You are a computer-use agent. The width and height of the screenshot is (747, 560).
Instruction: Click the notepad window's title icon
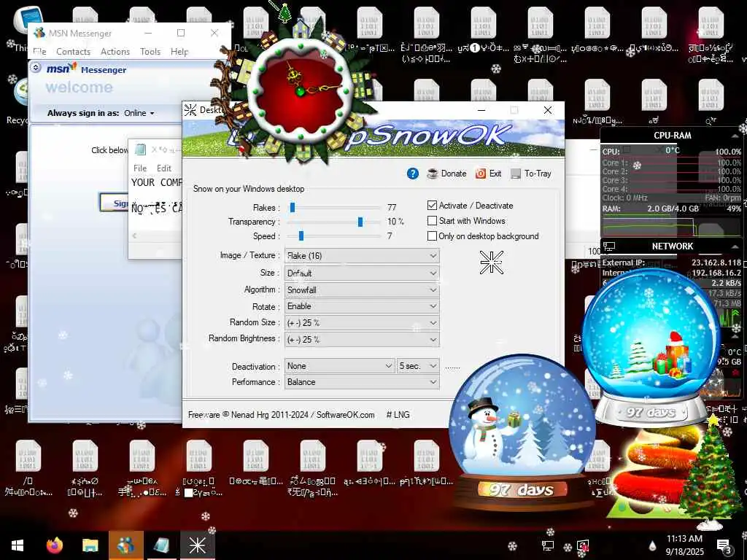[x=140, y=149]
